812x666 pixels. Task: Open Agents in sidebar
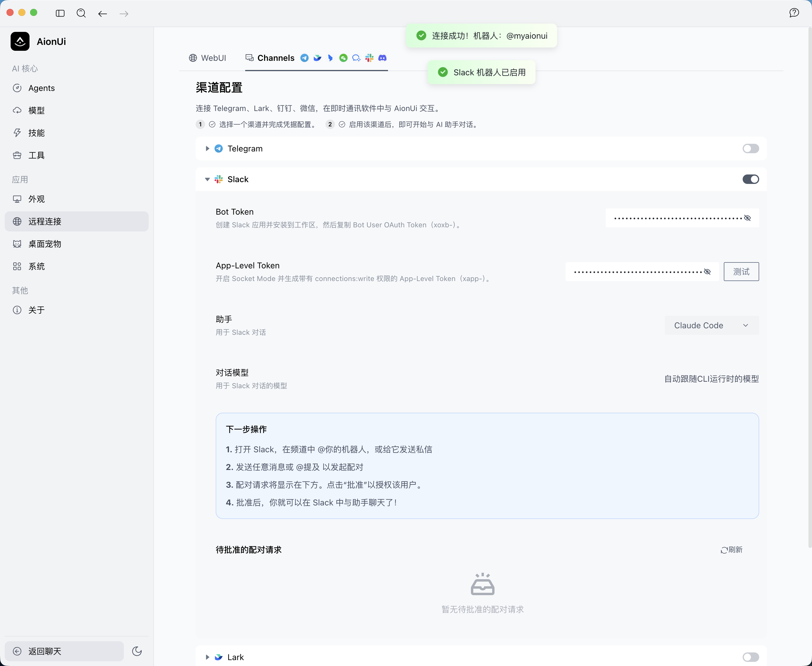pos(77,88)
